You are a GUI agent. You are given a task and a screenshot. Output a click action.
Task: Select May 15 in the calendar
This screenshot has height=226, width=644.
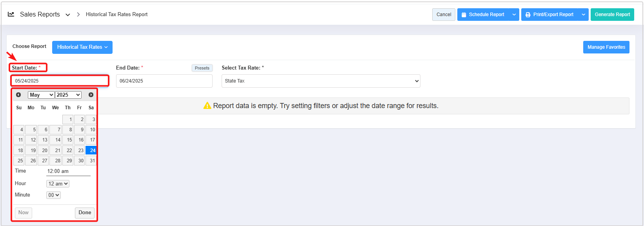(68, 140)
